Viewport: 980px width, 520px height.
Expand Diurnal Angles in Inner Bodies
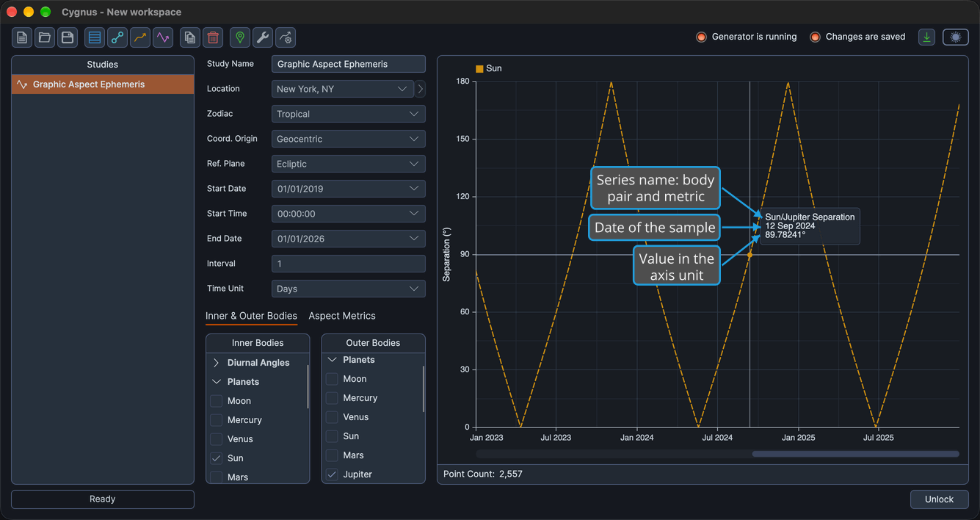point(217,363)
